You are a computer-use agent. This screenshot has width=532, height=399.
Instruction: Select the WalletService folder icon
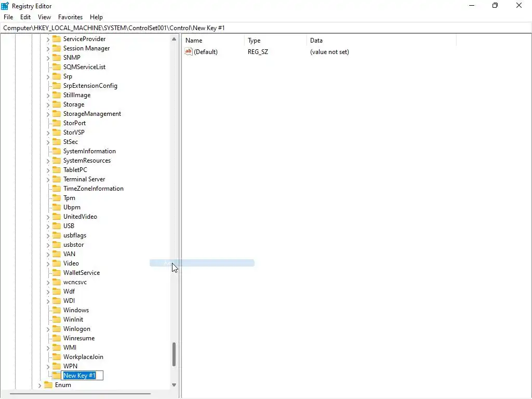[x=56, y=272]
